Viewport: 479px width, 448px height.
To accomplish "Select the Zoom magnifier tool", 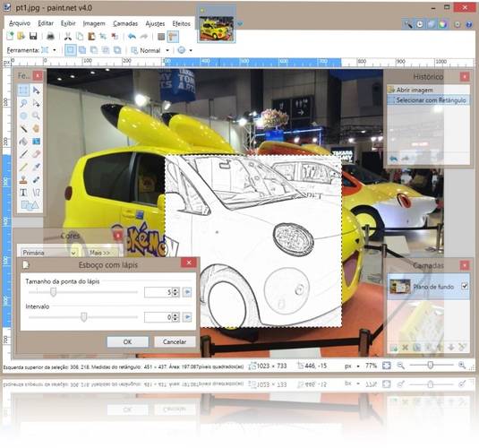I will [x=36, y=116].
